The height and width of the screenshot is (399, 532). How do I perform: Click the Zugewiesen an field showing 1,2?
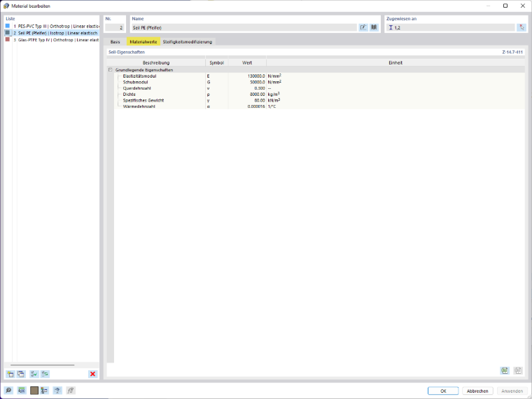(x=451, y=28)
